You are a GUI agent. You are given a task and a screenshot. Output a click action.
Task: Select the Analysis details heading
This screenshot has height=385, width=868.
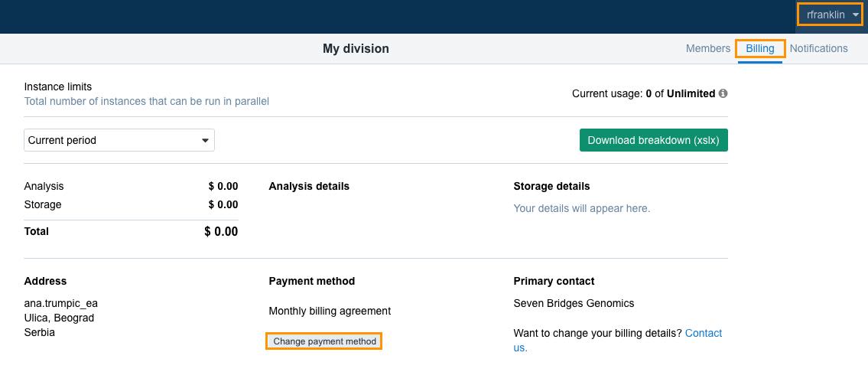tap(309, 186)
